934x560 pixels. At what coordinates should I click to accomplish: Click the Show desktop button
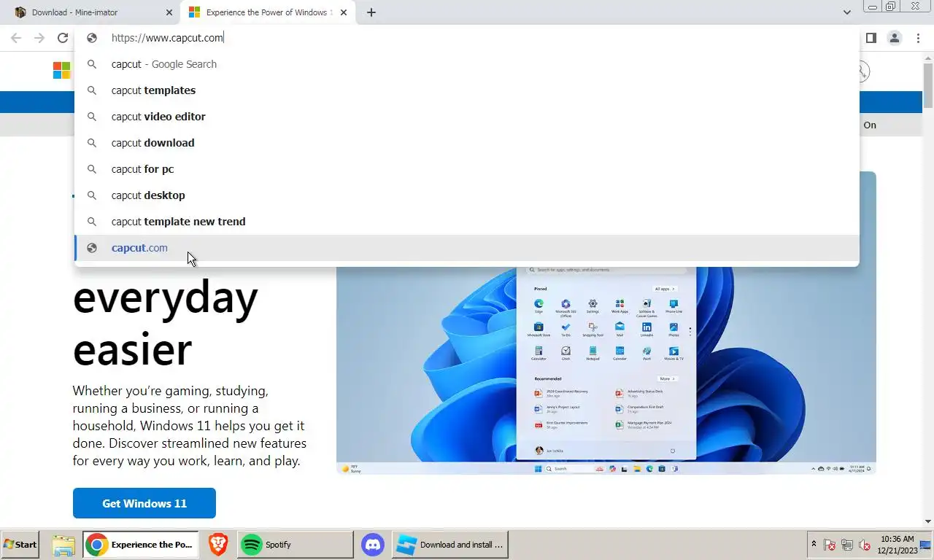pos(927,545)
